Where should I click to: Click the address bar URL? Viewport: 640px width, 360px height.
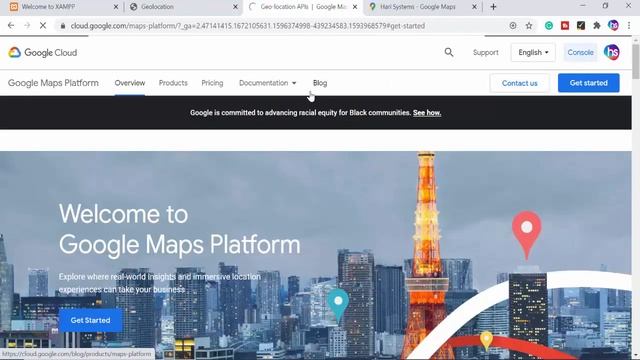(x=247, y=26)
